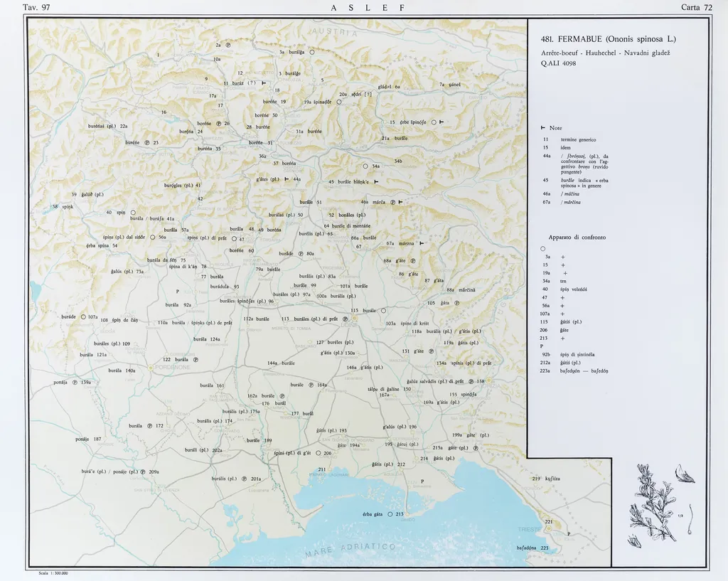This screenshot has width=728, height=581.
Task: Click the open circle next to 3a burálğe
Action: pos(311,52)
